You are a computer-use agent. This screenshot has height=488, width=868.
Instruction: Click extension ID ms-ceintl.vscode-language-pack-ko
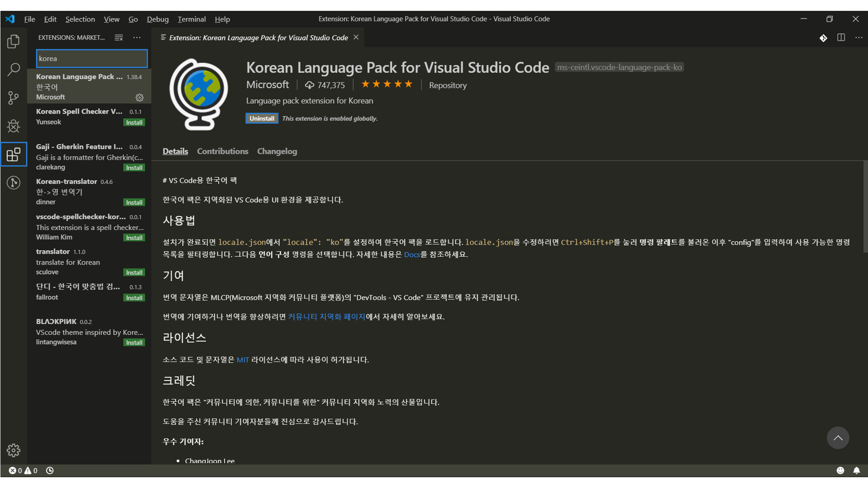[x=619, y=67]
